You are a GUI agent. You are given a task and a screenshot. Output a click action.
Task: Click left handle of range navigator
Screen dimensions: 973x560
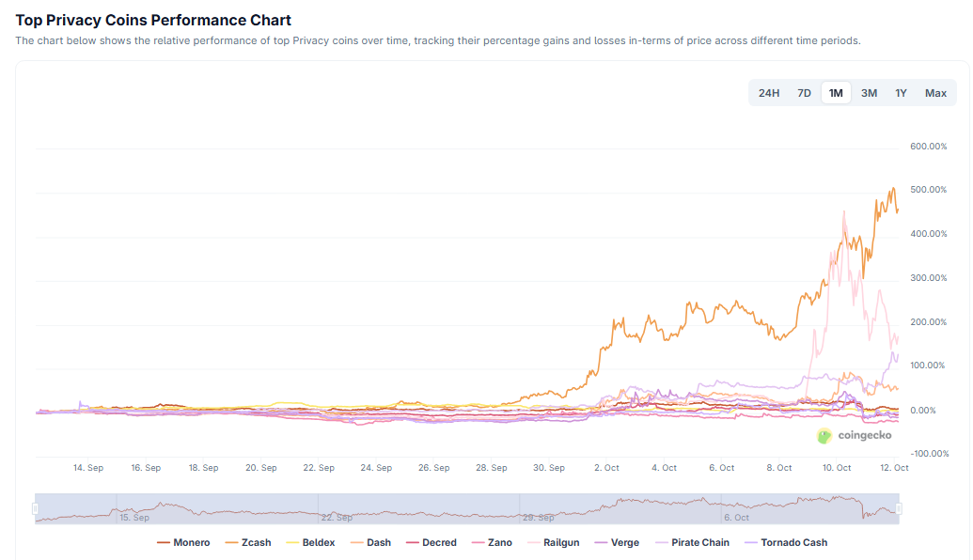pos(36,508)
